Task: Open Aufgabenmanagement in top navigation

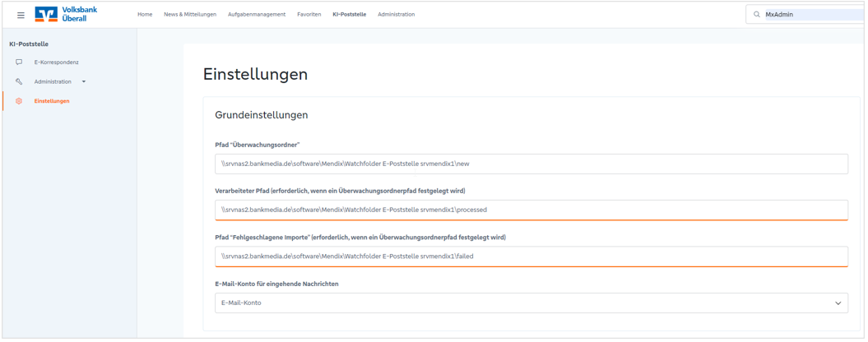Action: coord(257,15)
